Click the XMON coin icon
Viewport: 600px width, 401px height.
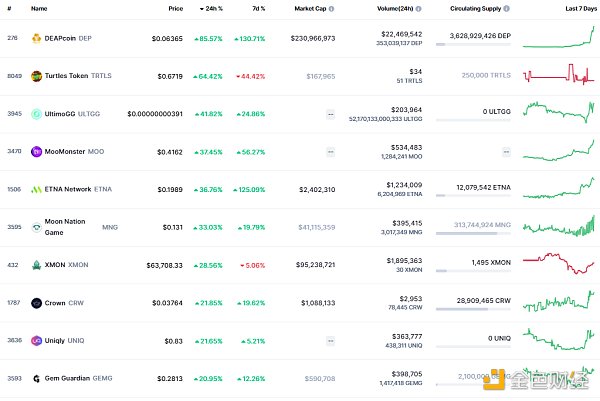tap(37, 265)
